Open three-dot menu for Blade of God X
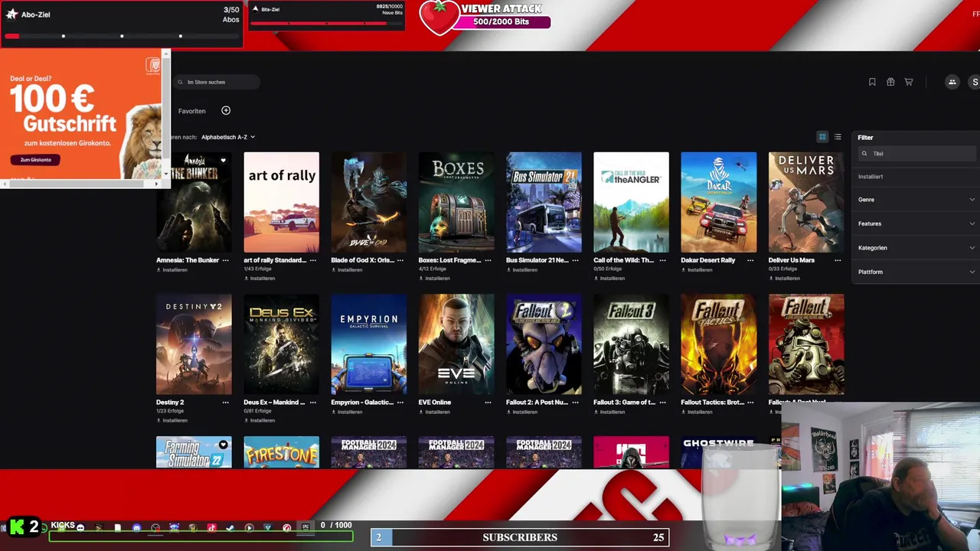The width and height of the screenshot is (980, 551). click(x=400, y=260)
